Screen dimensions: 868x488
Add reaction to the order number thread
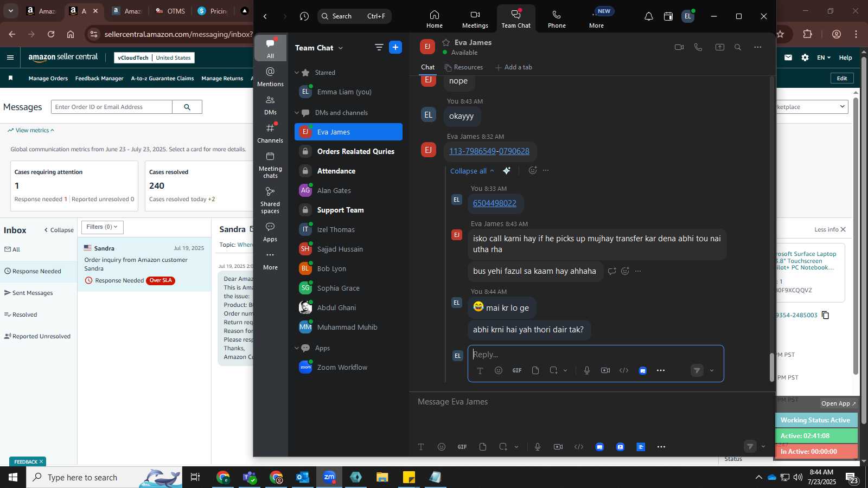point(533,170)
